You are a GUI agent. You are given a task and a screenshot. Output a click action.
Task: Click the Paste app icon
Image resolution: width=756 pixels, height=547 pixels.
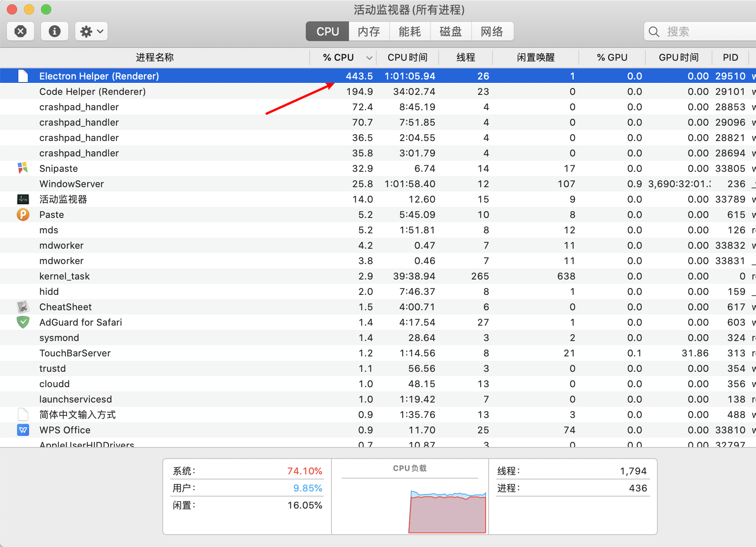pos(23,215)
